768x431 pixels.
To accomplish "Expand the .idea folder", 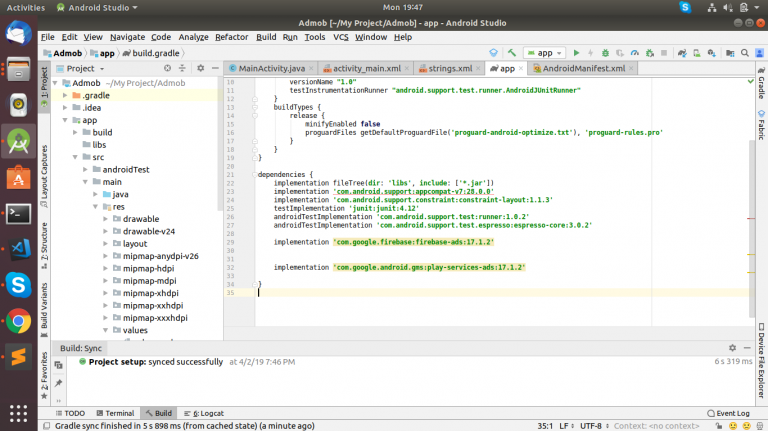I will click(x=65, y=108).
